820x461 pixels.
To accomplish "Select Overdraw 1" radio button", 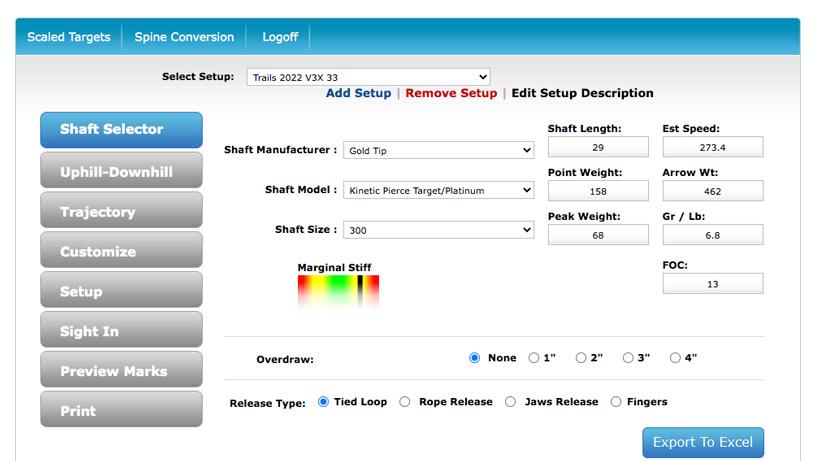I will (x=533, y=358).
